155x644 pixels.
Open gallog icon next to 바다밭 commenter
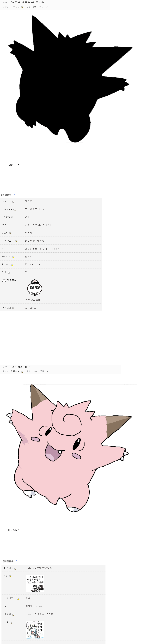pyautogui.click(x=15, y=569)
